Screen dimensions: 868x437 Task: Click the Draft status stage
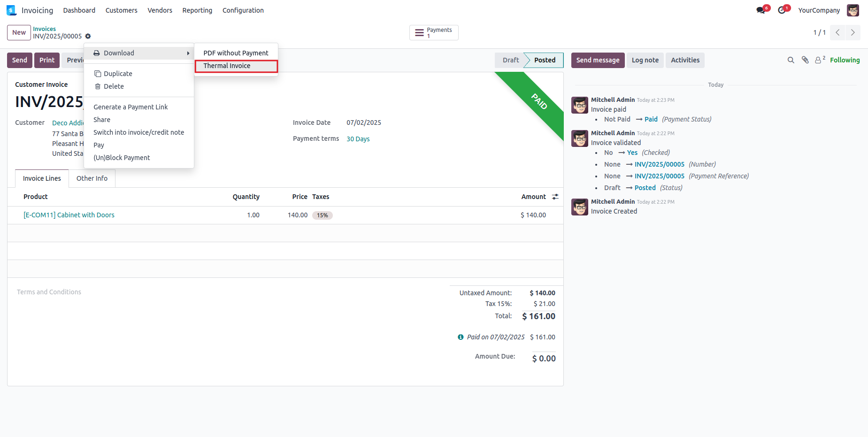point(510,60)
